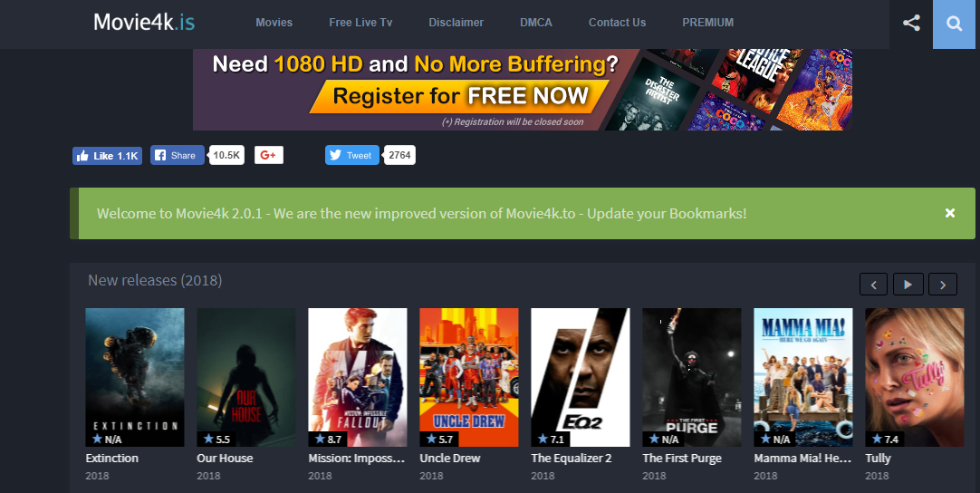The width and height of the screenshot is (980, 493).
Task: Tweet using the Twitter bird button
Action: [x=351, y=155]
